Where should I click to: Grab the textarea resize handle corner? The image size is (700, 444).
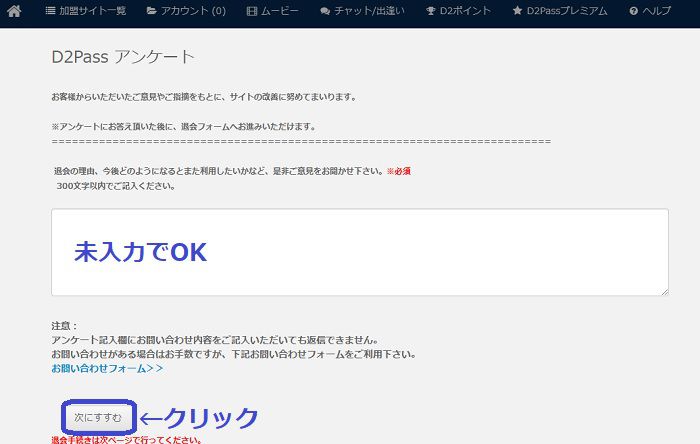tap(665, 292)
